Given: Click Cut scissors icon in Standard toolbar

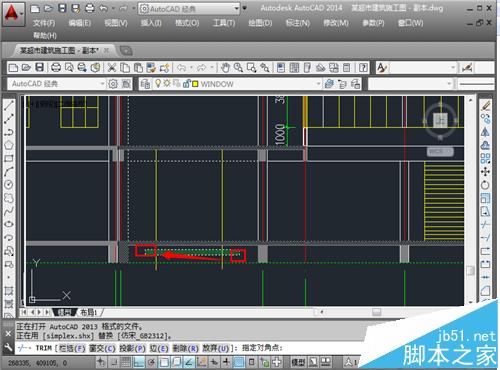Looking at the screenshot, I should (x=112, y=68).
